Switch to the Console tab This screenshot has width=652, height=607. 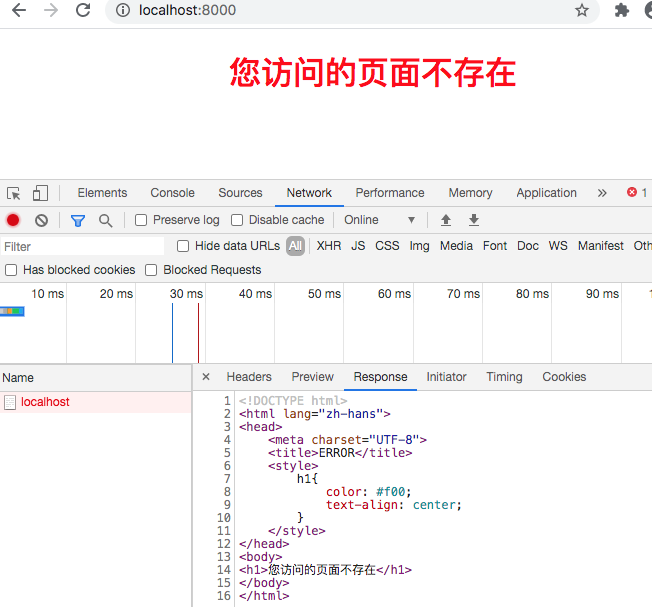point(172,193)
